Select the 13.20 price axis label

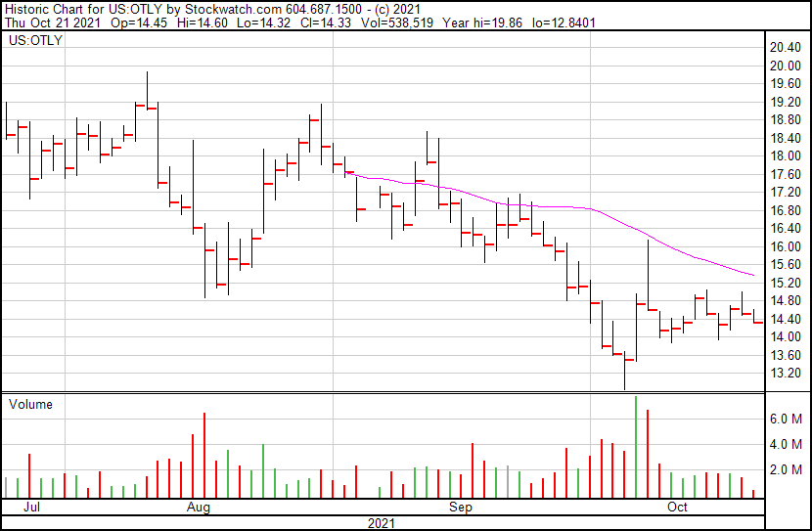[x=785, y=374]
